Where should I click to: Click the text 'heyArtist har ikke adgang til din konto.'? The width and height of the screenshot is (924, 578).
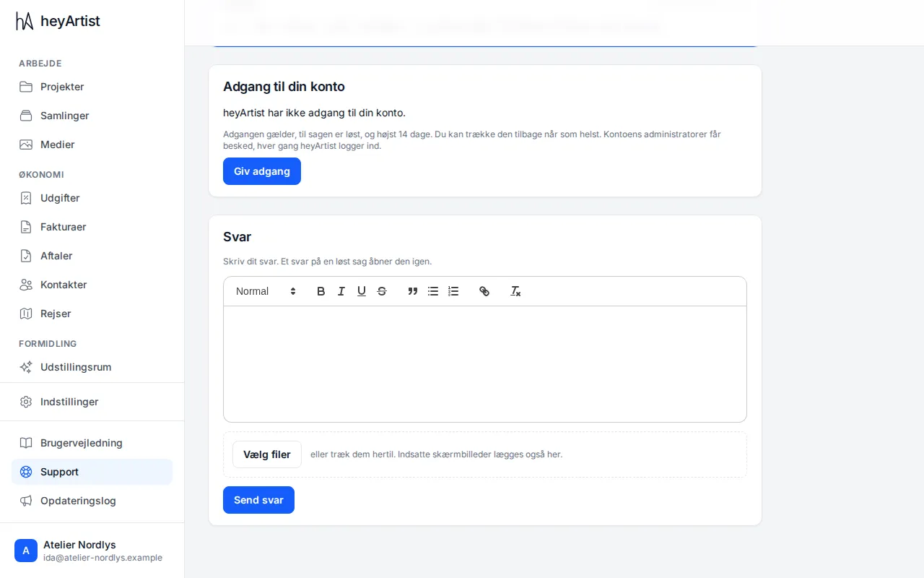pyautogui.click(x=315, y=113)
